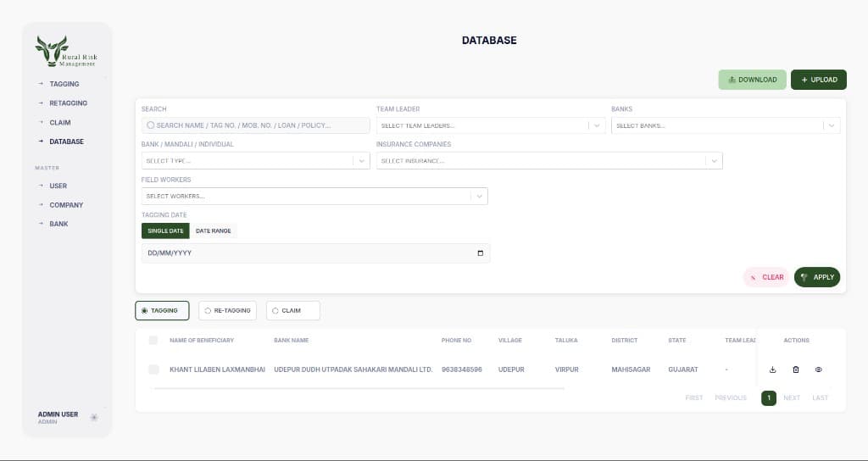Click Select Team Leaders combo box
868x461 pixels.
[491, 125]
